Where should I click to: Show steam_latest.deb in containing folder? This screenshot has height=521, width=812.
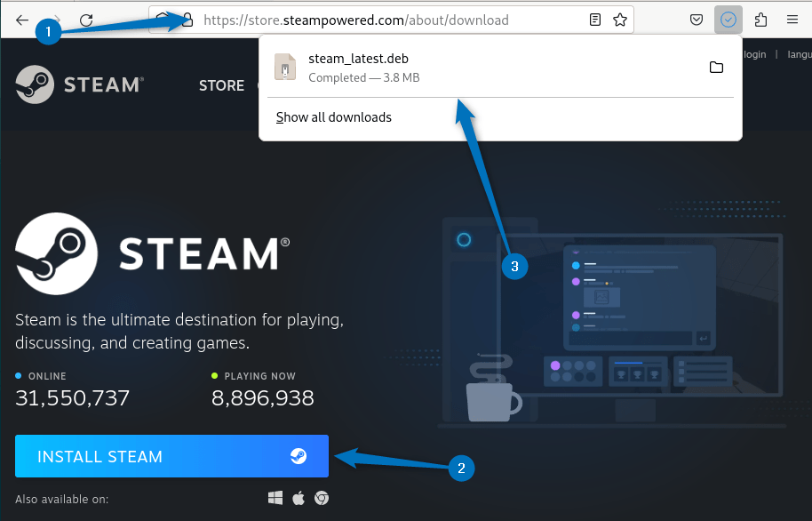click(716, 68)
